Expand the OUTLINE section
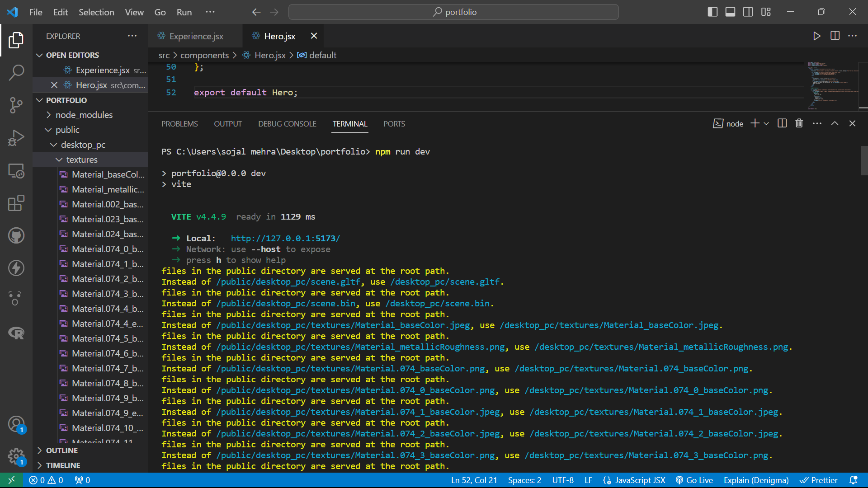Image resolution: width=868 pixels, height=488 pixels. (61, 450)
